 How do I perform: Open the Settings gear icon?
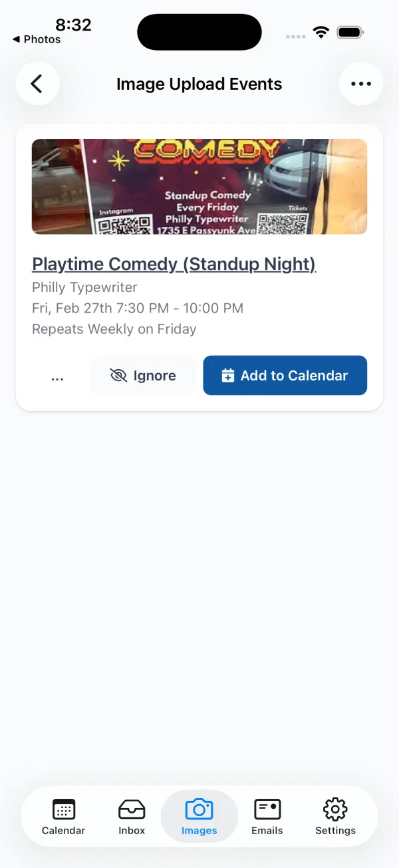(x=335, y=809)
